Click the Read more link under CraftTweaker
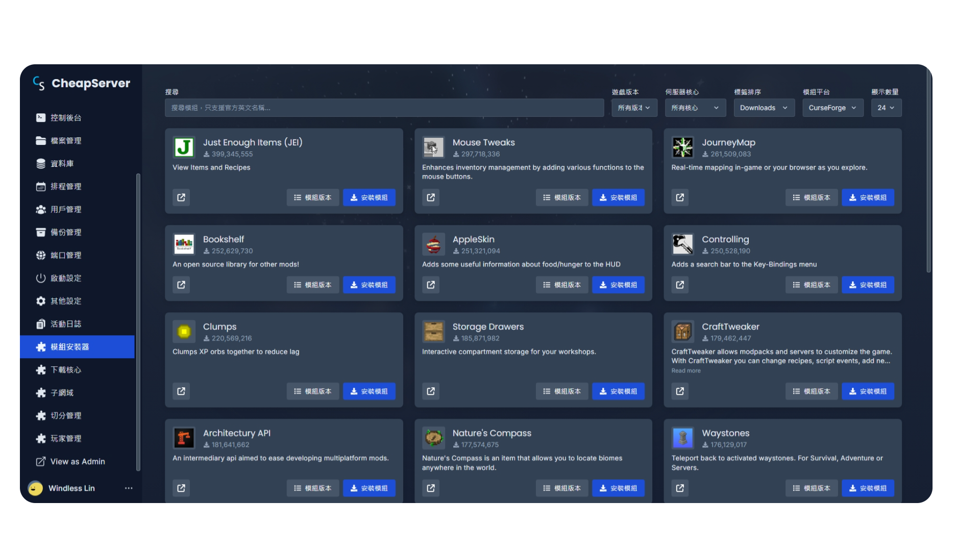This screenshot has height=551, width=980. point(685,371)
